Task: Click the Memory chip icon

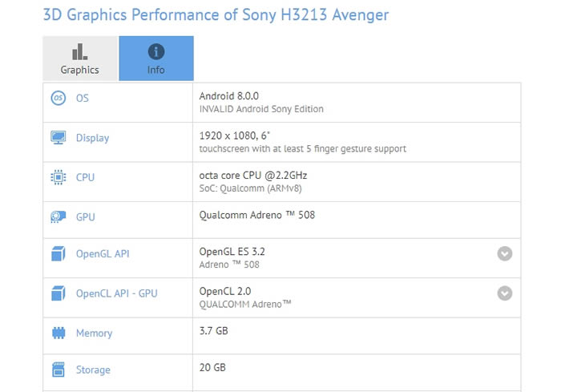Action: (x=58, y=333)
